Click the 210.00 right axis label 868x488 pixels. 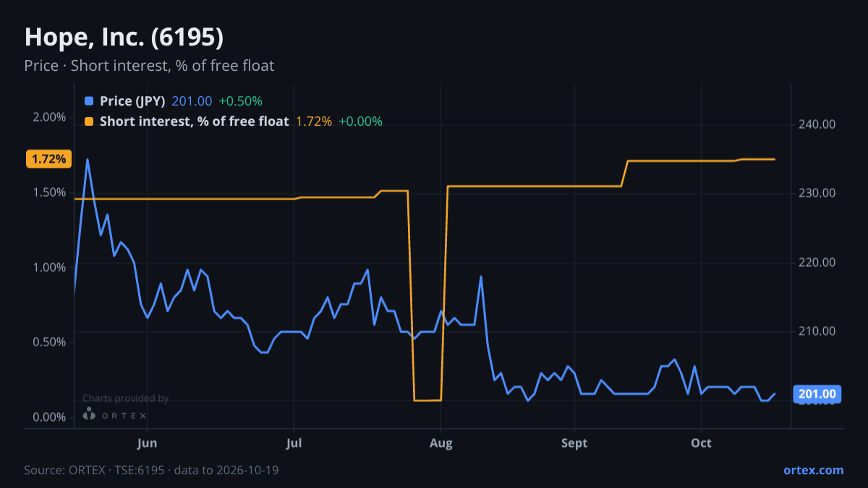click(817, 331)
